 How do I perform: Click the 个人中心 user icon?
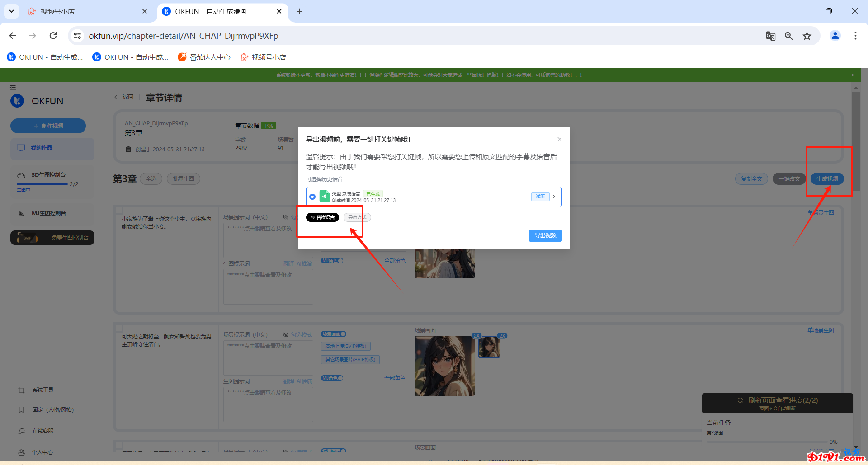pos(21,452)
